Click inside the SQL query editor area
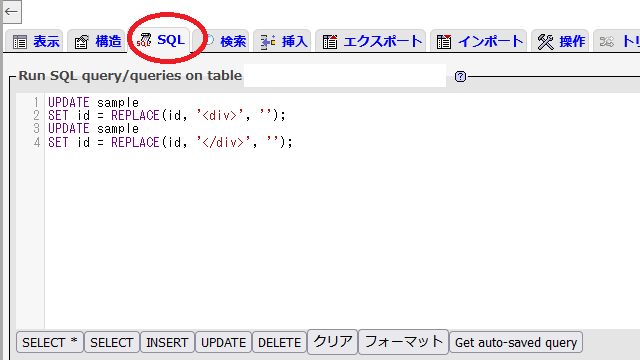The height and width of the screenshot is (360, 640). [x=342, y=211]
